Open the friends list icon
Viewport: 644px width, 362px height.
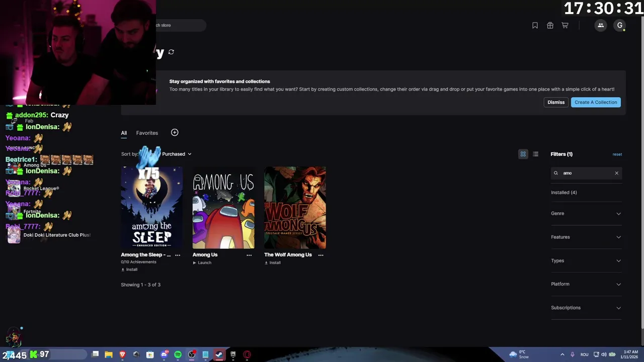tap(601, 25)
